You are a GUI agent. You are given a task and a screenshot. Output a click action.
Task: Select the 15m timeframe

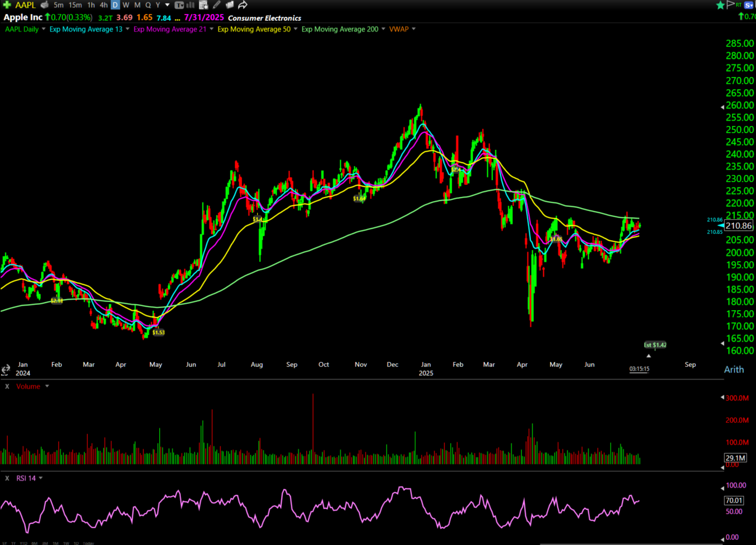click(75, 5)
